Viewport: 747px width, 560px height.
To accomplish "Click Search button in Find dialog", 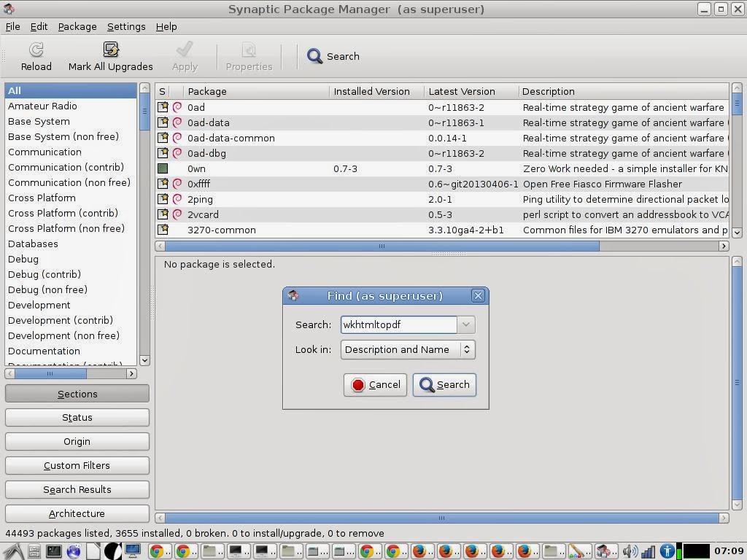I will click(444, 385).
